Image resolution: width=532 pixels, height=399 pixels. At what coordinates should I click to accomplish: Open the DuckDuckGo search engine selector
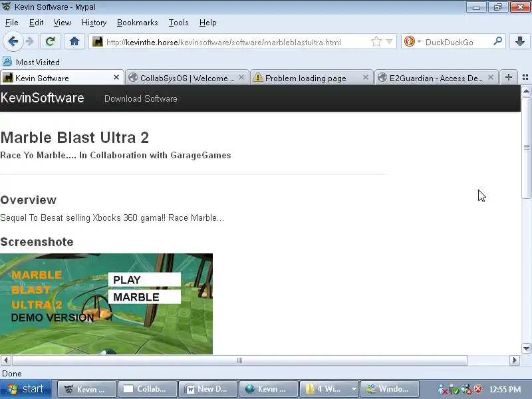point(412,42)
